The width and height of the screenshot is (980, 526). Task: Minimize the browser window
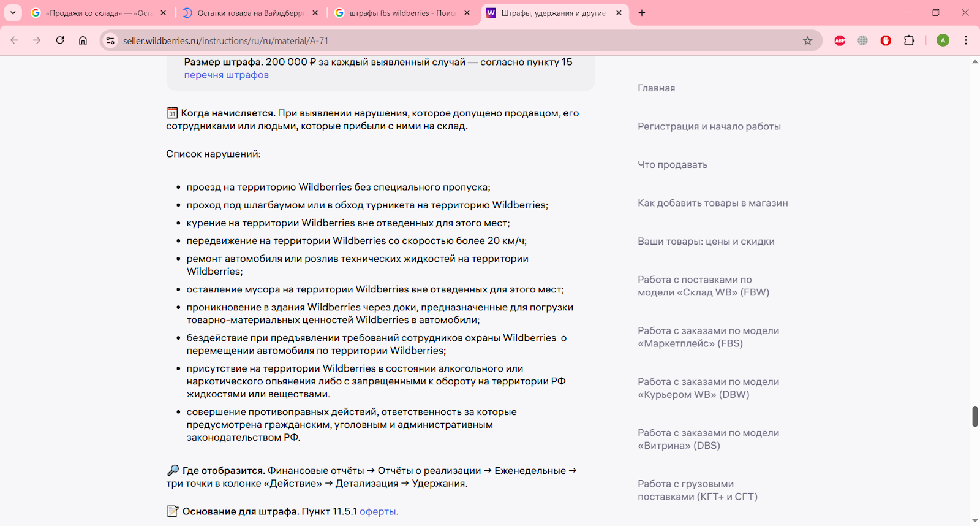click(907, 12)
